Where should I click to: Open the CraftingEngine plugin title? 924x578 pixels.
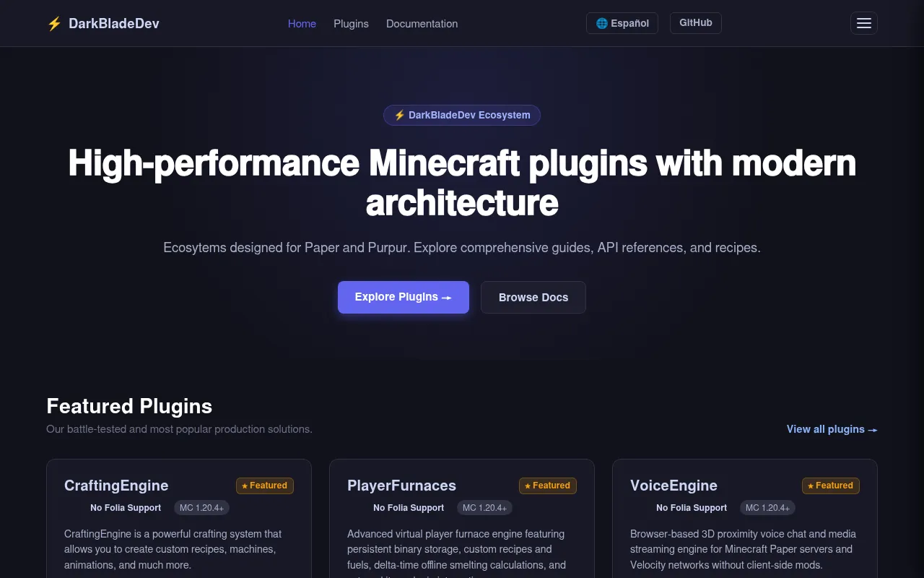(x=116, y=486)
